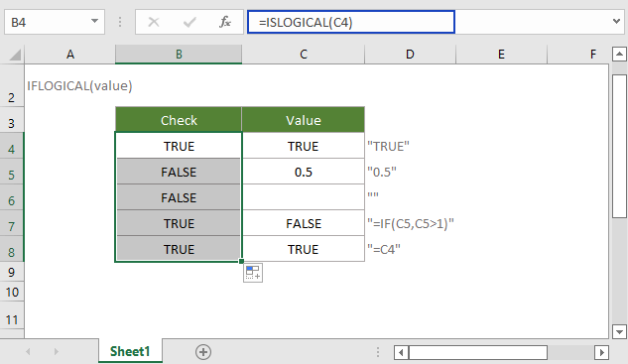This screenshot has height=364, width=628.
Task: Select row 9 header
Action: coord(12,272)
